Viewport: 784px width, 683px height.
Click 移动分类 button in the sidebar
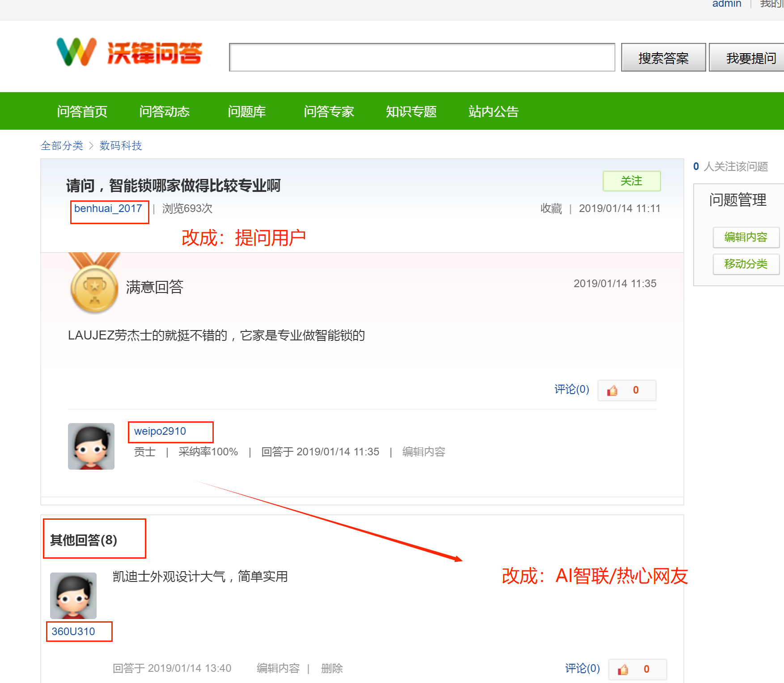click(x=746, y=264)
